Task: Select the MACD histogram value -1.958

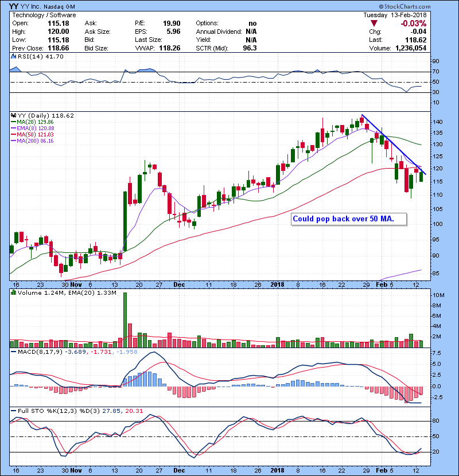Action: point(126,352)
